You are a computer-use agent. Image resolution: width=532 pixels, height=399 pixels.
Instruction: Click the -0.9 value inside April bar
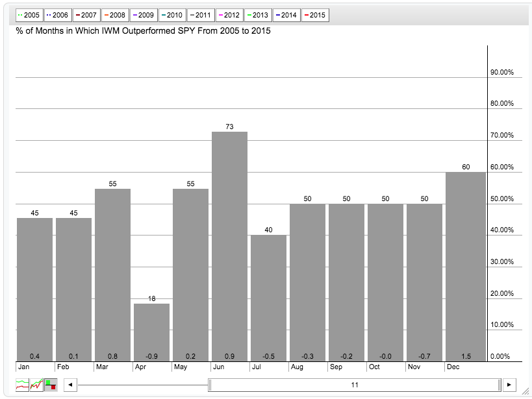pos(151,356)
